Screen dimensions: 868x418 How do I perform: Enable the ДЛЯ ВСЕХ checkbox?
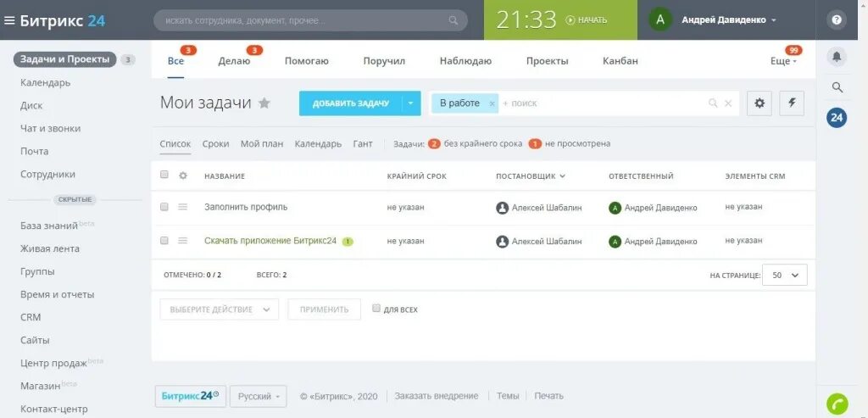(x=376, y=308)
